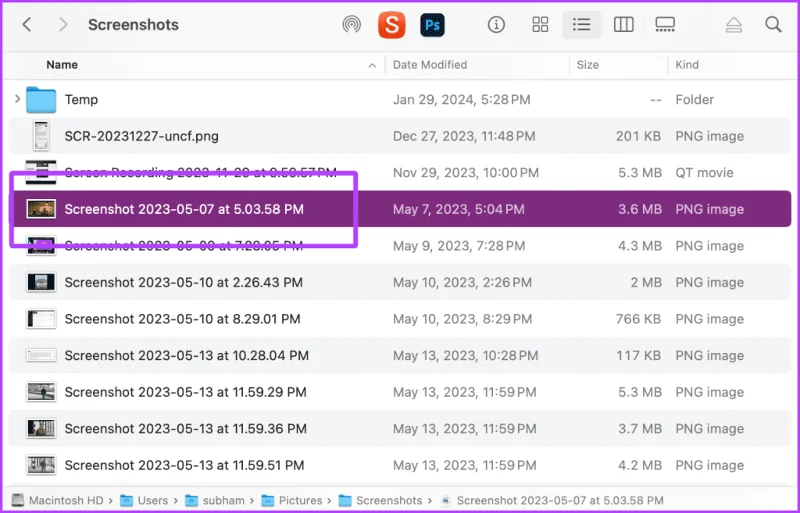The image size is (800, 513).
Task: Show the Get Info toolbar button
Action: [496, 24]
